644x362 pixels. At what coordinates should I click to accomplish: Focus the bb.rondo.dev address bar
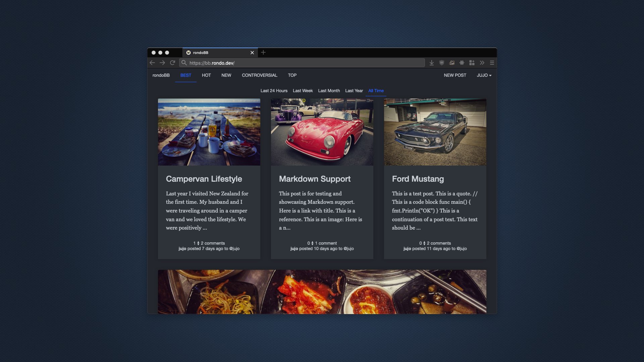tap(302, 63)
